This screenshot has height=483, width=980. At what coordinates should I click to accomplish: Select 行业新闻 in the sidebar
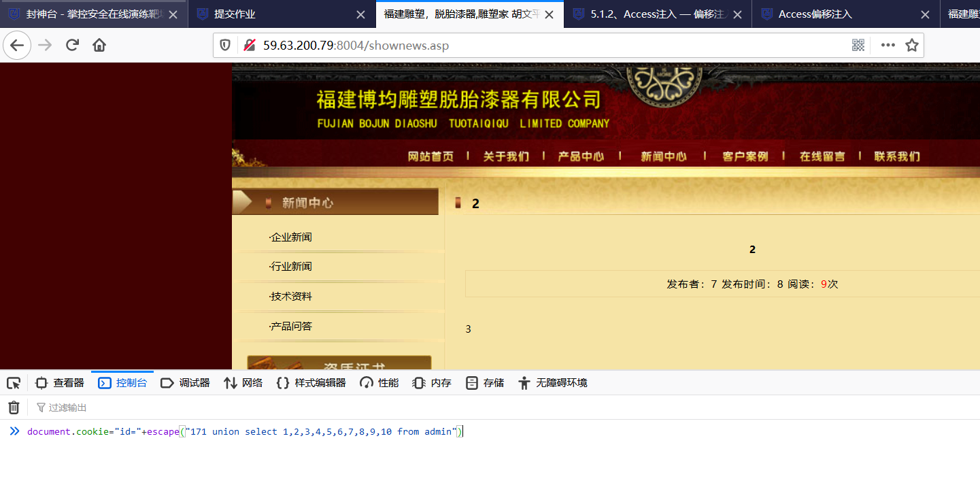click(290, 267)
